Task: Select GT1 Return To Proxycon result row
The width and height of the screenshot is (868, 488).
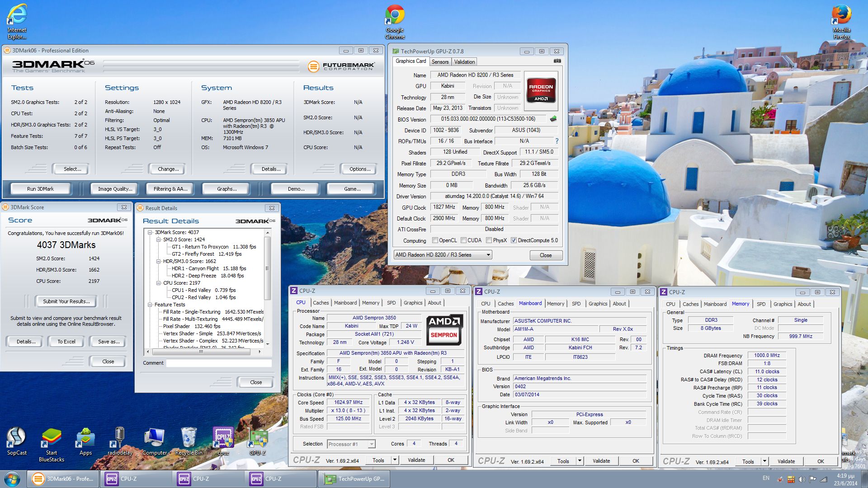Action: point(214,247)
